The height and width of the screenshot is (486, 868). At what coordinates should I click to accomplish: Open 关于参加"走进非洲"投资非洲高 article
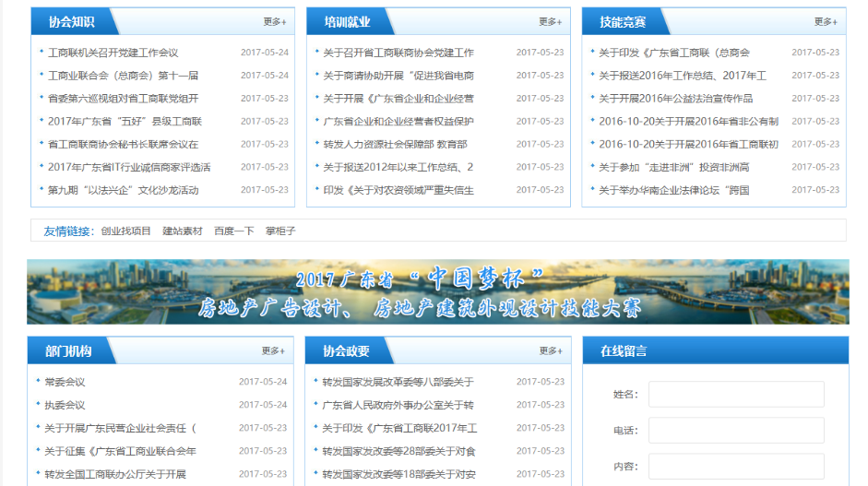click(x=673, y=167)
